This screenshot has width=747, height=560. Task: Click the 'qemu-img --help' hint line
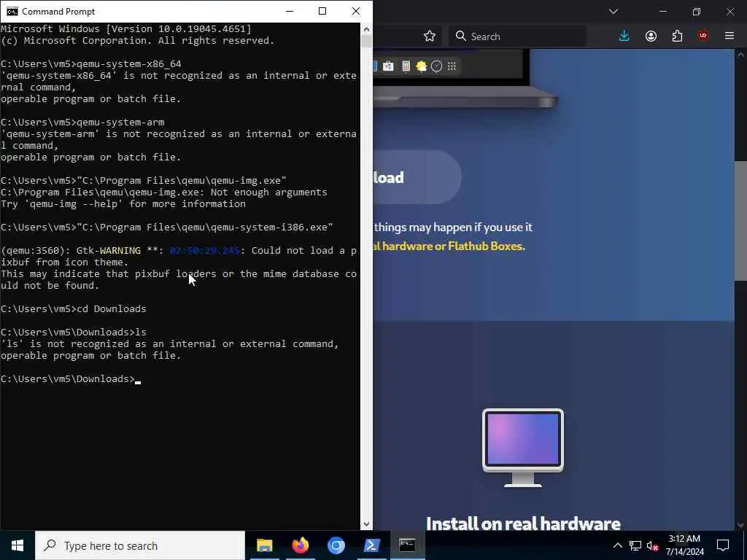[123, 204]
